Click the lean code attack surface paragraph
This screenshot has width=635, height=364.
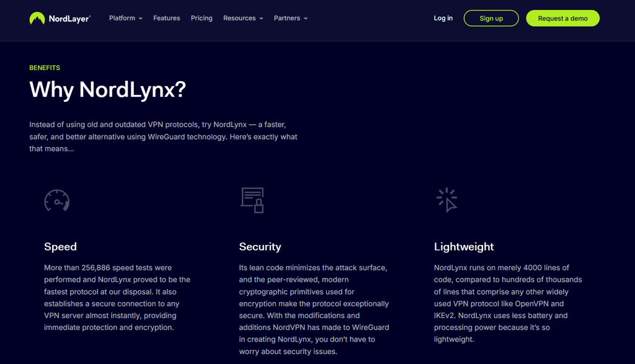tap(314, 309)
